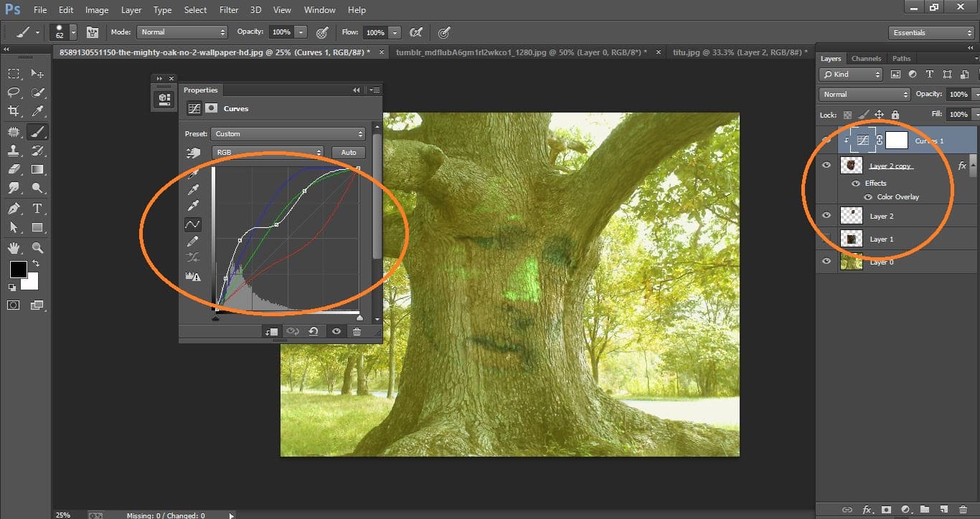980x519 pixels.
Task: Toggle Effects visibility on Layer 2 copy
Action: 855,183
